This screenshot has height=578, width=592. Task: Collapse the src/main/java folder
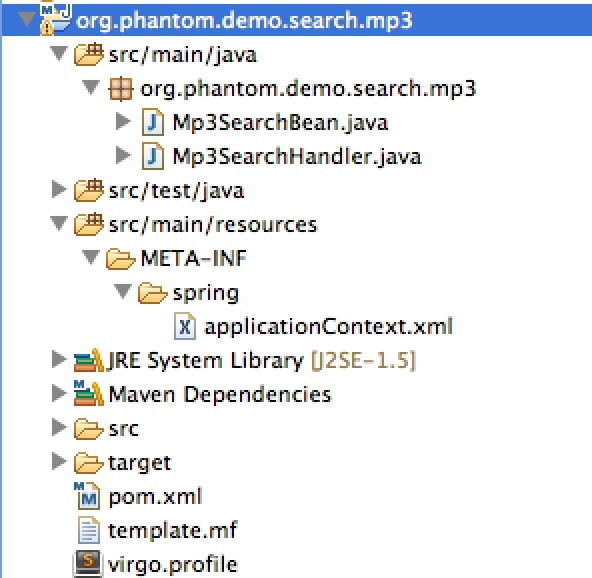(59, 53)
